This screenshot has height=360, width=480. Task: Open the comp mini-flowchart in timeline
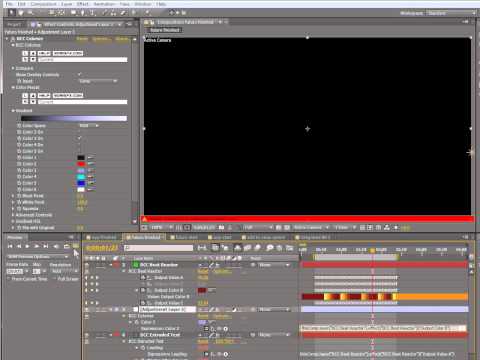[202, 248]
